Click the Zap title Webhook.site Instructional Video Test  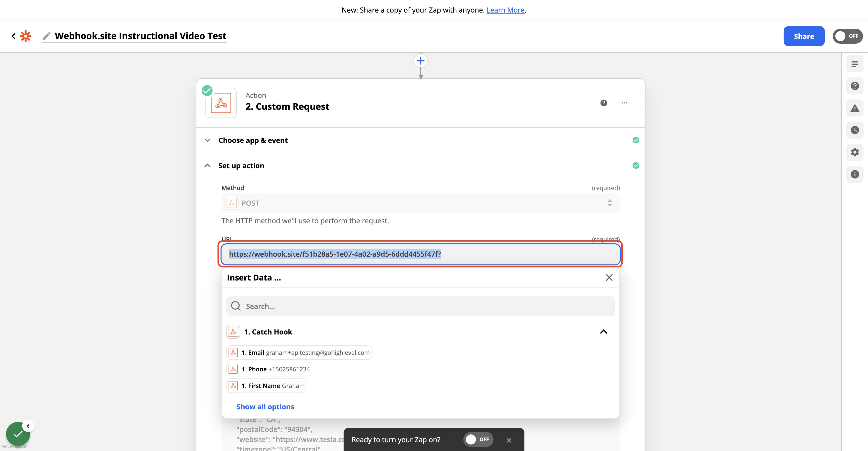click(x=140, y=36)
